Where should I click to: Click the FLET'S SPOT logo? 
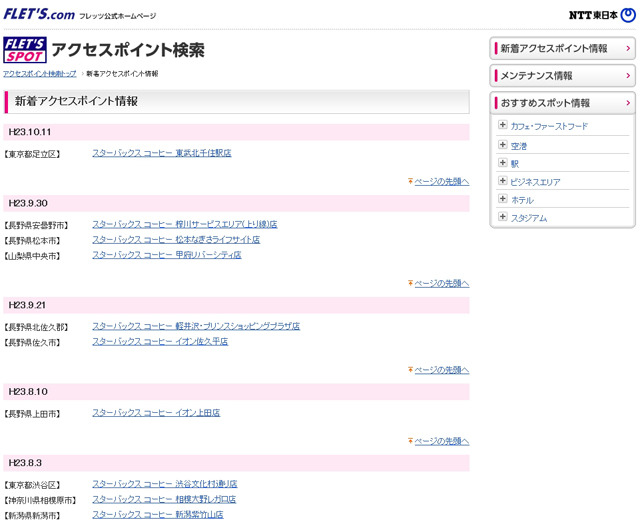(x=24, y=50)
